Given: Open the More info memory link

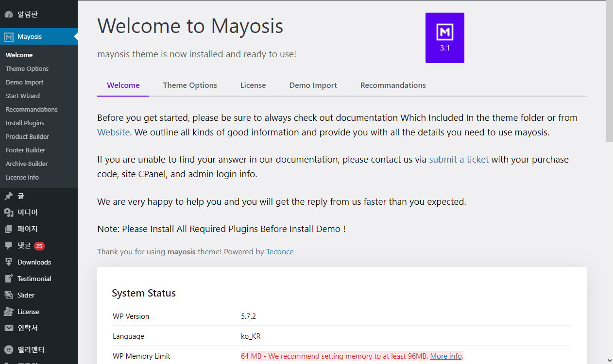Looking at the screenshot, I should [x=446, y=356].
